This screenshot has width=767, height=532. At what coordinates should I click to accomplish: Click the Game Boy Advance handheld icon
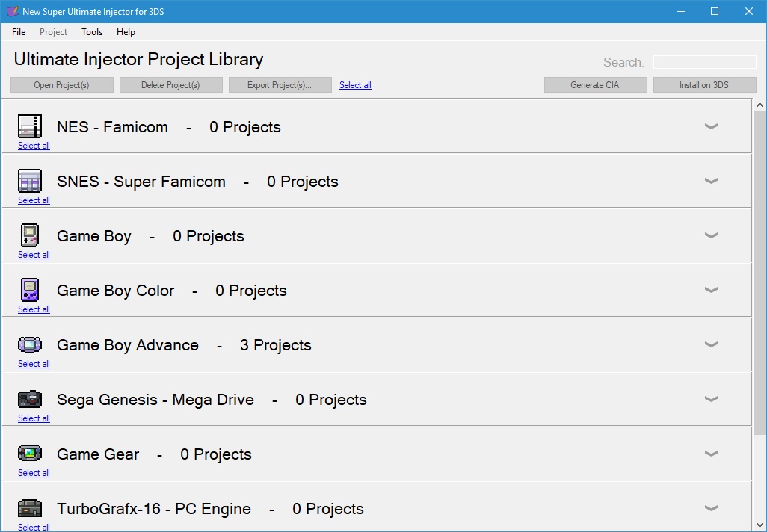pos(30,344)
